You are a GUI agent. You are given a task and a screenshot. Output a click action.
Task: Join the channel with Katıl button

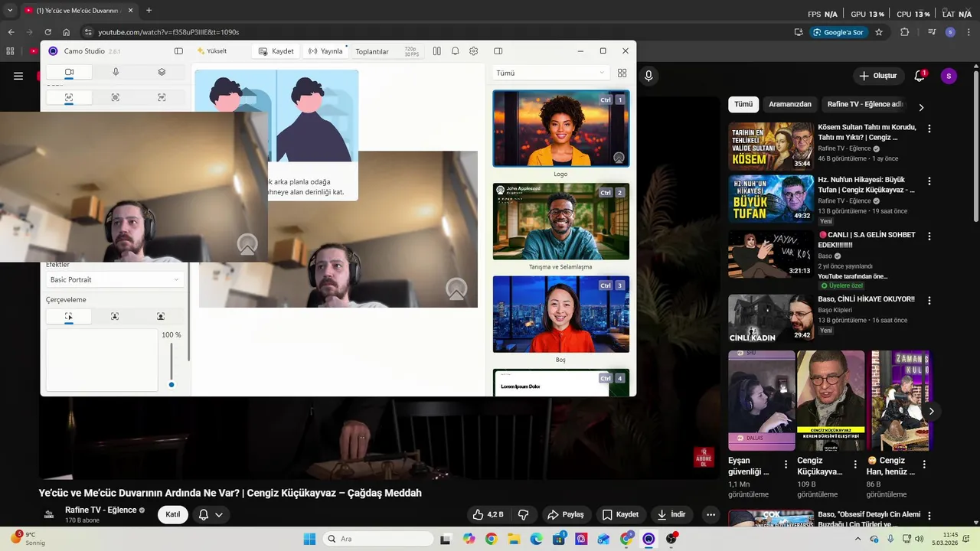(173, 514)
